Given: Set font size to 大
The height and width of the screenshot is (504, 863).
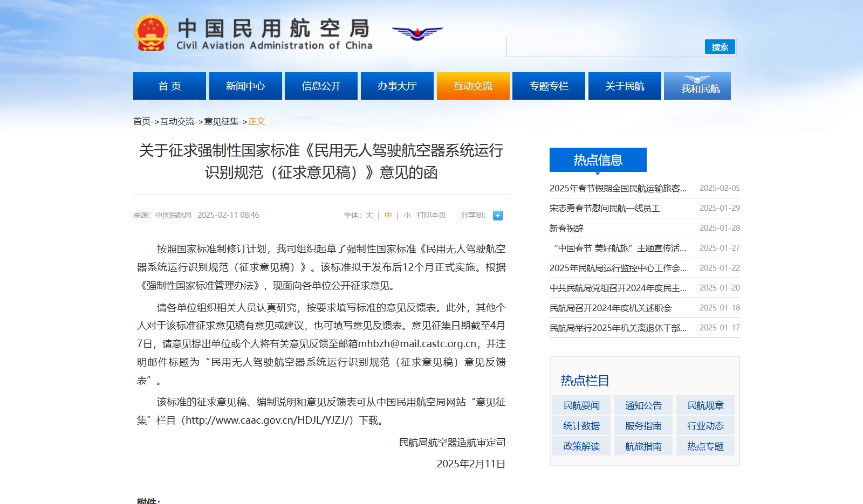Looking at the screenshot, I should point(369,215).
